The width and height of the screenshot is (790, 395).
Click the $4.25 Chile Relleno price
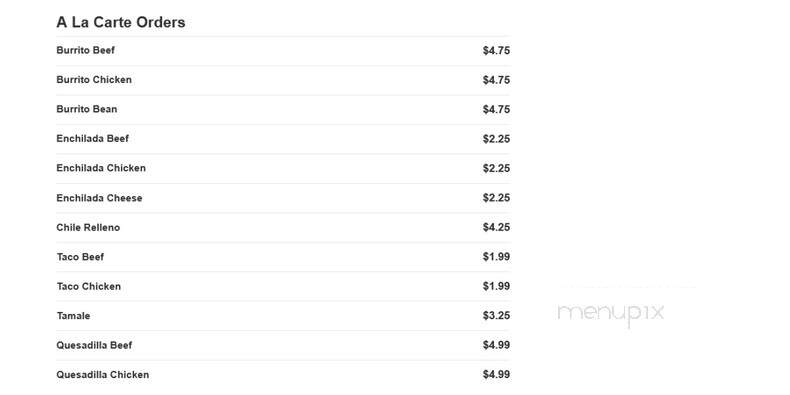pos(496,227)
